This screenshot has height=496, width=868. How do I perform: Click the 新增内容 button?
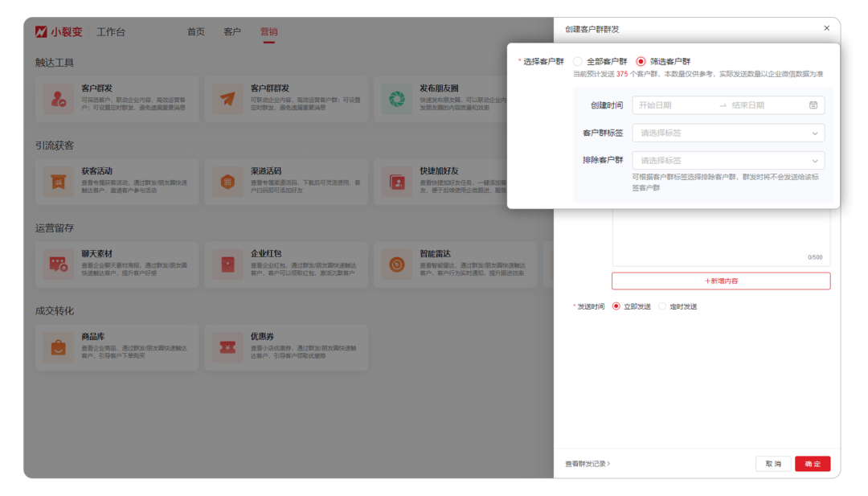click(721, 281)
